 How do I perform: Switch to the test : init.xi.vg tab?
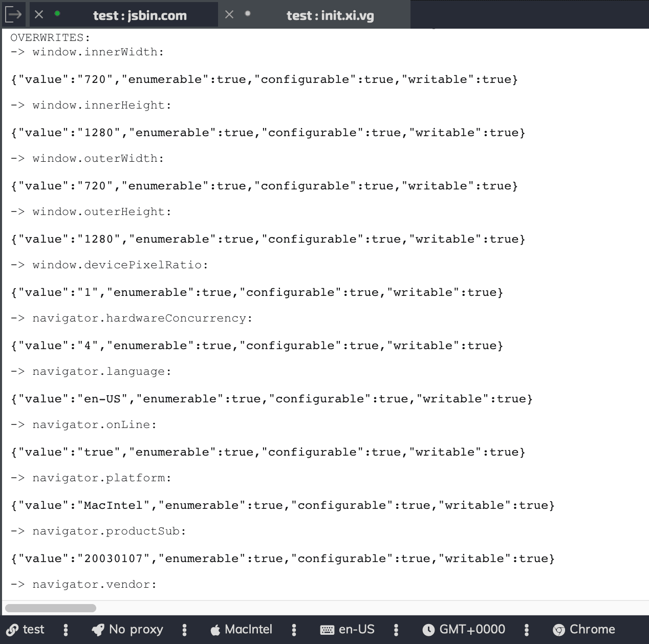330,15
